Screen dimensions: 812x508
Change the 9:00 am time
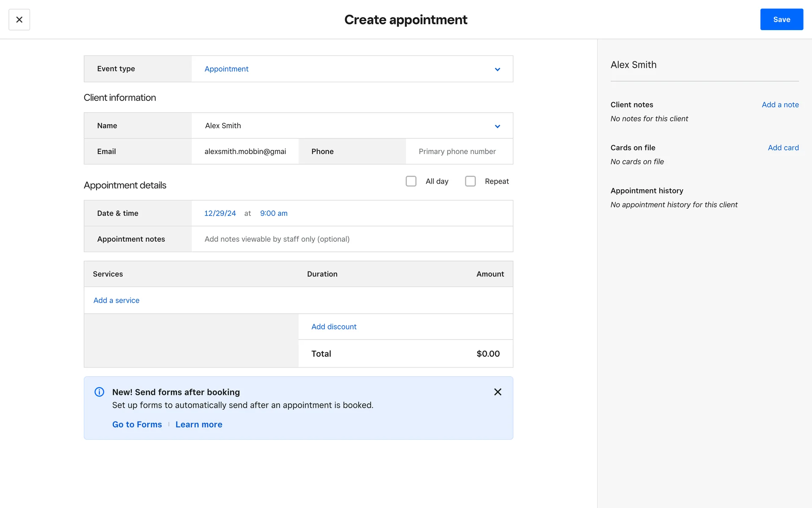[x=274, y=213]
